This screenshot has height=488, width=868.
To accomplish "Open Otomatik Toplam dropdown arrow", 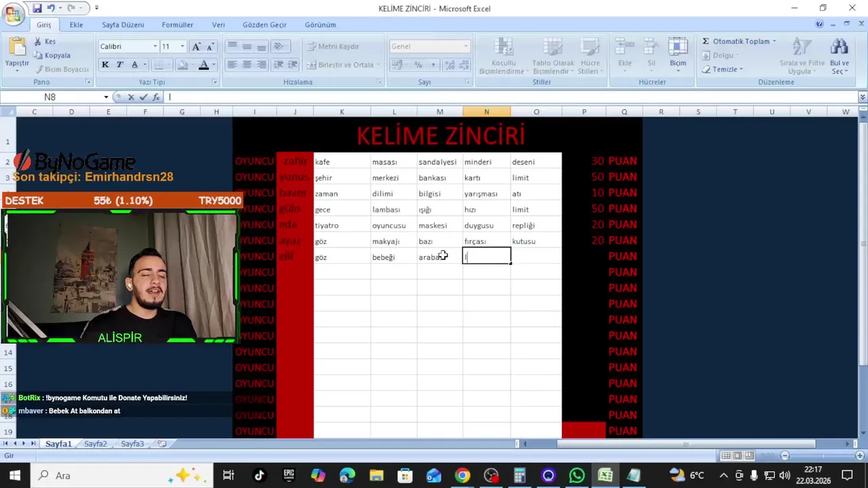I will 774,41.
